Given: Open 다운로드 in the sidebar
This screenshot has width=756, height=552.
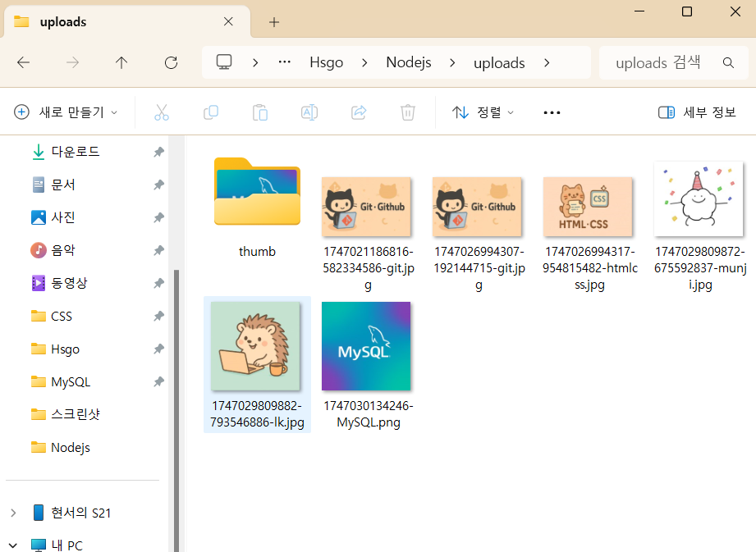Looking at the screenshot, I should (76, 152).
